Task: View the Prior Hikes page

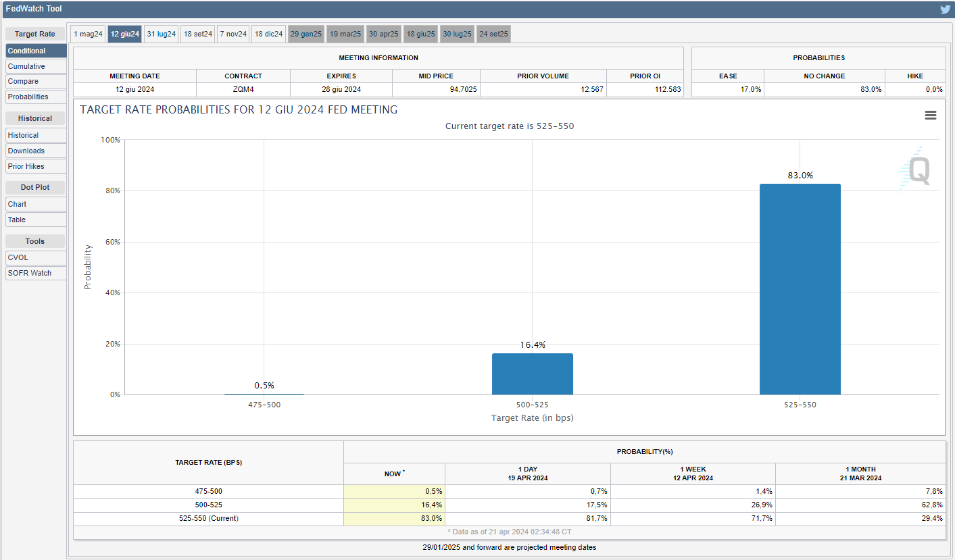Action: point(36,166)
